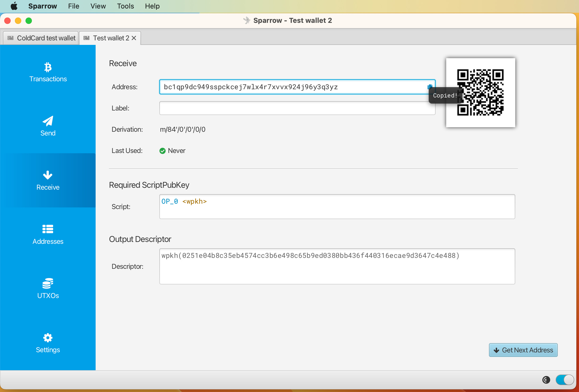Open the View menu

(x=98, y=6)
